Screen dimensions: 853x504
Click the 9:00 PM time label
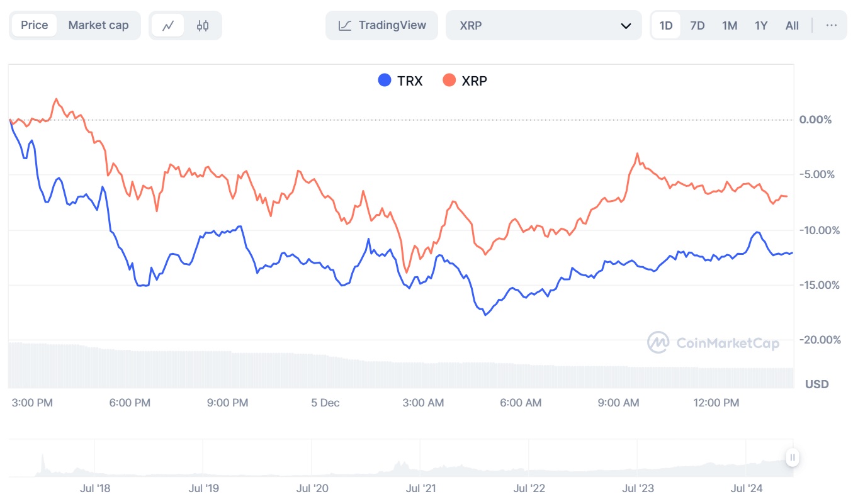(227, 403)
